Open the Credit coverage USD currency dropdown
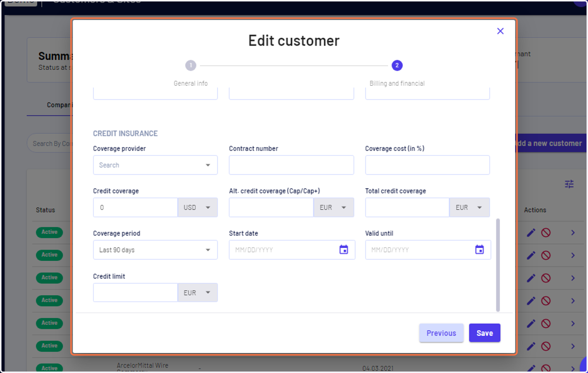588x373 pixels. [x=197, y=207]
